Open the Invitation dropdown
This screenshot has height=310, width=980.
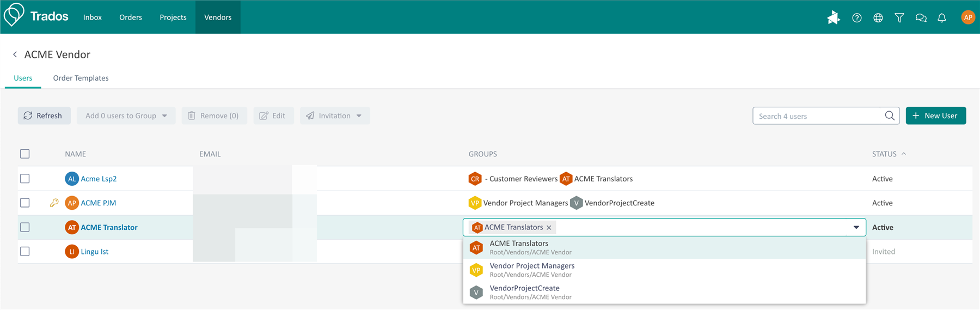tap(335, 116)
